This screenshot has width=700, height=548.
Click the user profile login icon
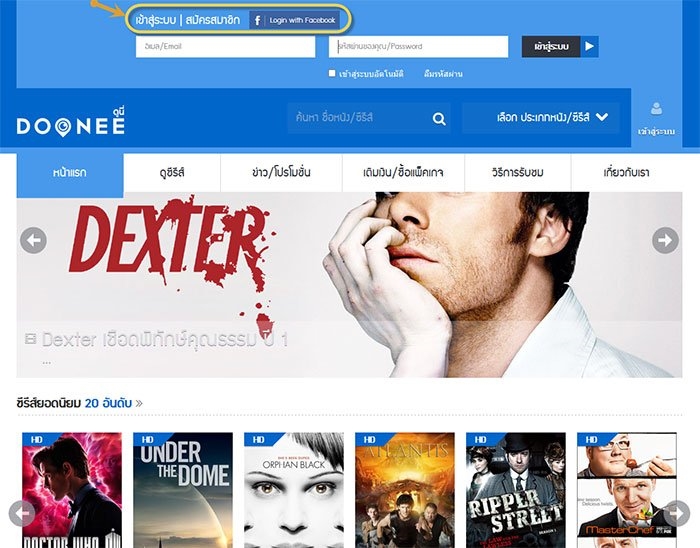[x=656, y=109]
